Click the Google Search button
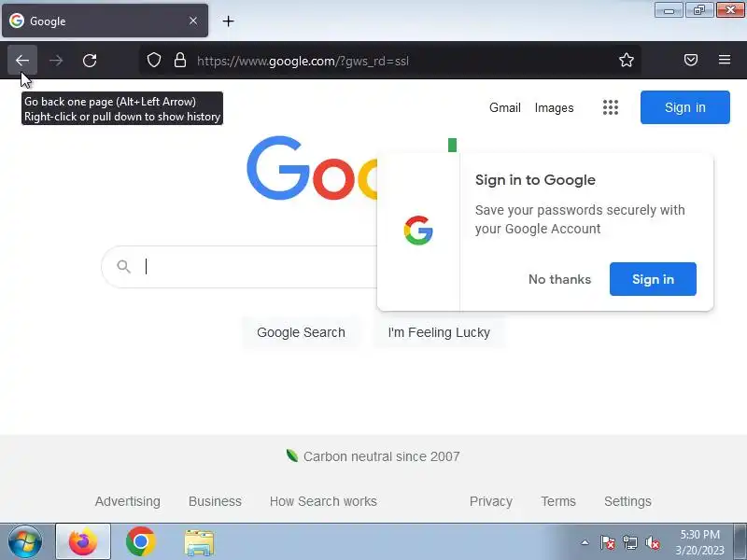This screenshot has width=747, height=560. tap(301, 332)
